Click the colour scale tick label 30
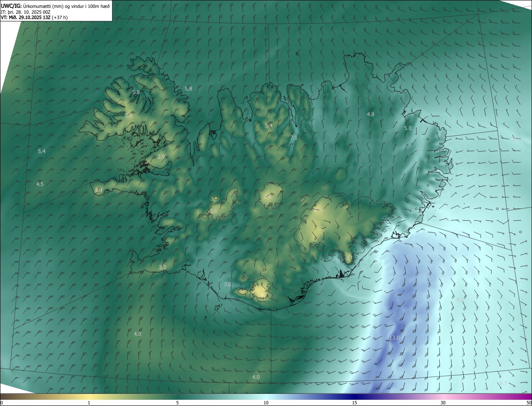 pos(443,403)
